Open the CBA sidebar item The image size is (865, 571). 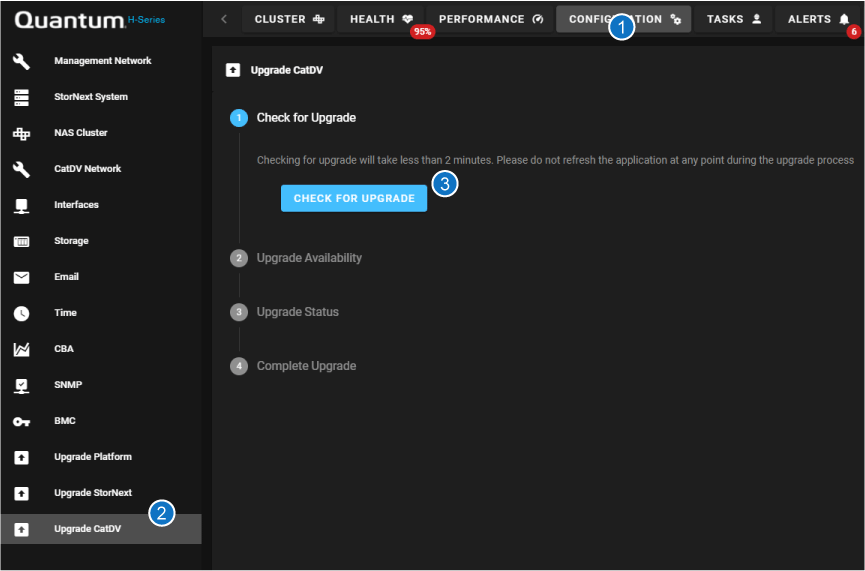click(x=101, y=349)
